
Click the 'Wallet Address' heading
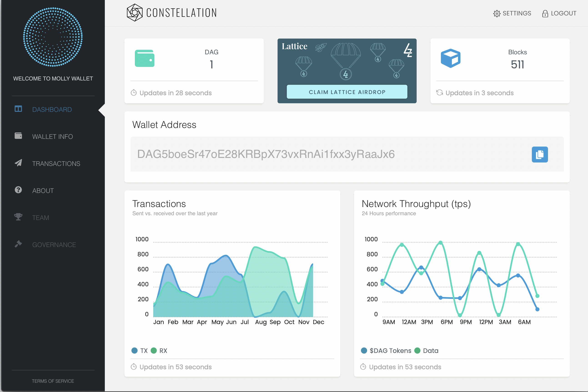point(164,125)
